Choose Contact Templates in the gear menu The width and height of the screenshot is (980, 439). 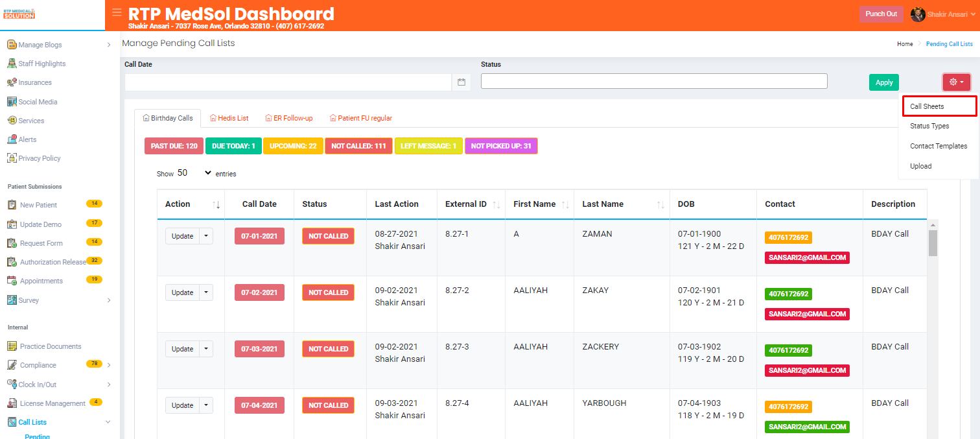click(939, 146)
